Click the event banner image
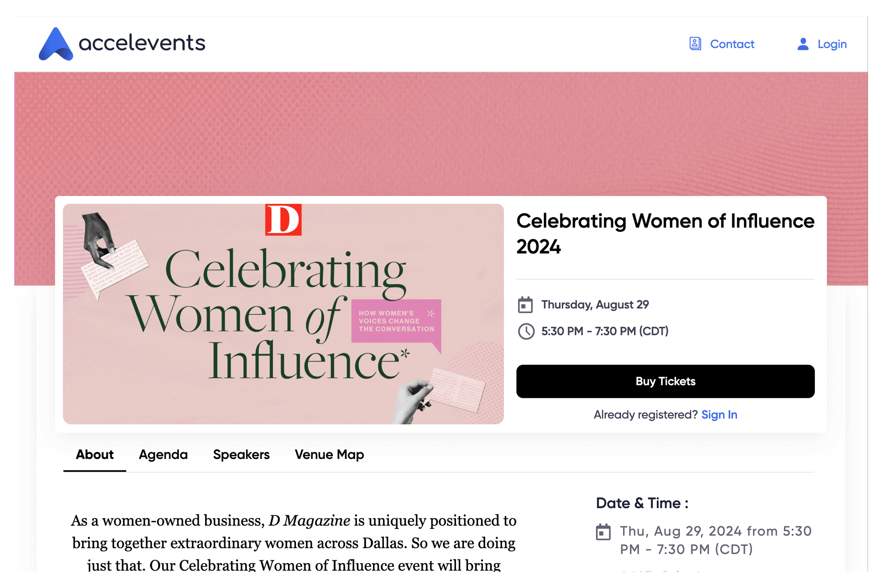Viewport: 882px width, 588px height. coord(283,314)
